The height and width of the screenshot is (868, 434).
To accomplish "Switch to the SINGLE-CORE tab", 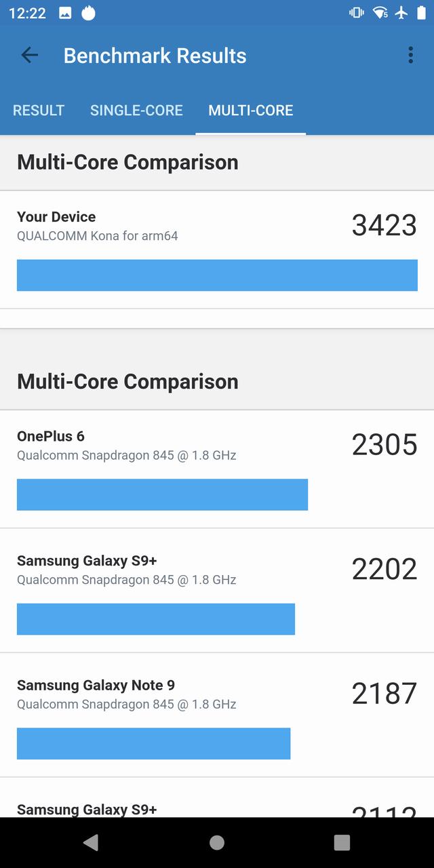I will [136, 111].
